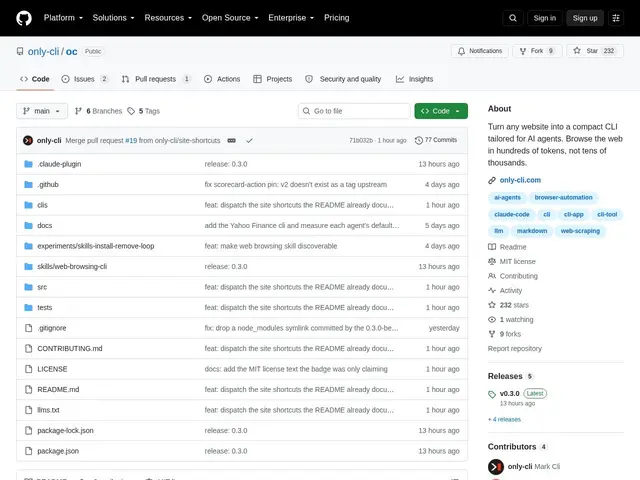Screen dimensions: 640x480
Task: Select the web-scraping topic tag
Action: 580,231
